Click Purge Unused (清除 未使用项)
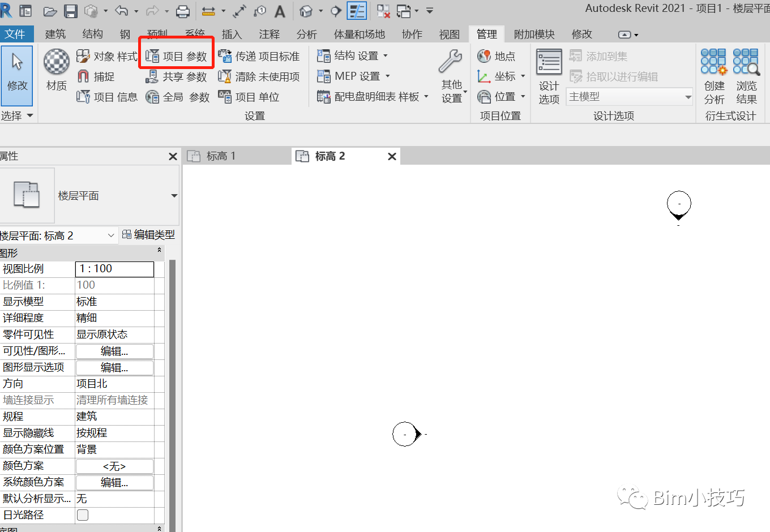770x532 pixels. pos(259,76)
